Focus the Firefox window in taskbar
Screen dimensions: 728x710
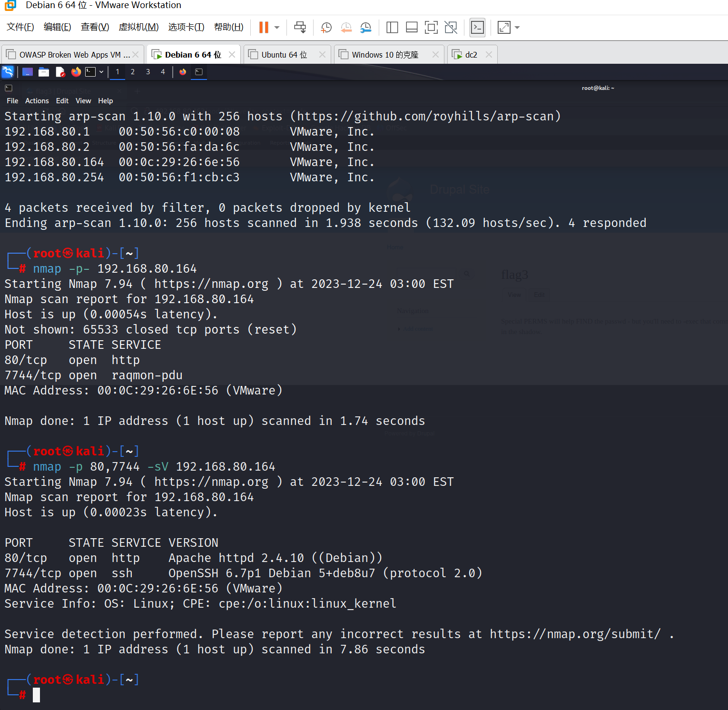click(x=183, y=72)
